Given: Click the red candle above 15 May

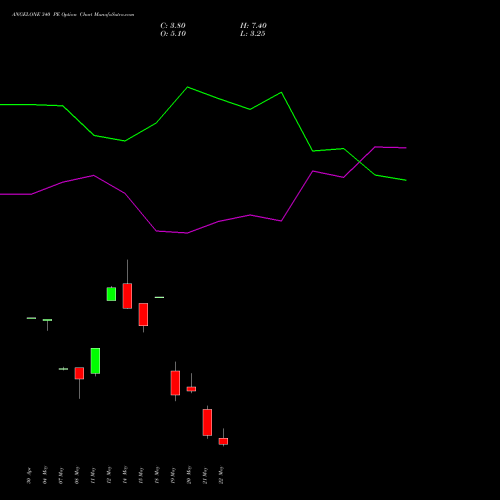Looking at the screenshot, I should (143, 314).
